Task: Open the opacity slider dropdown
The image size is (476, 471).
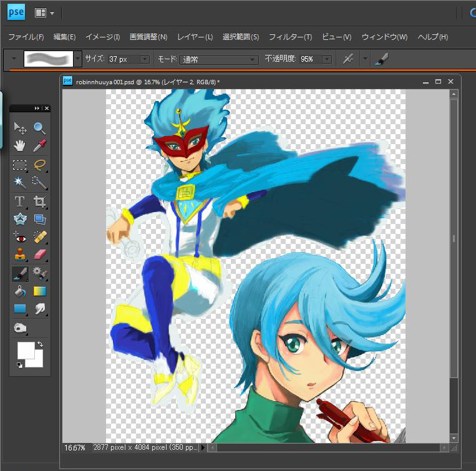Action: click(x=327, y=59)
